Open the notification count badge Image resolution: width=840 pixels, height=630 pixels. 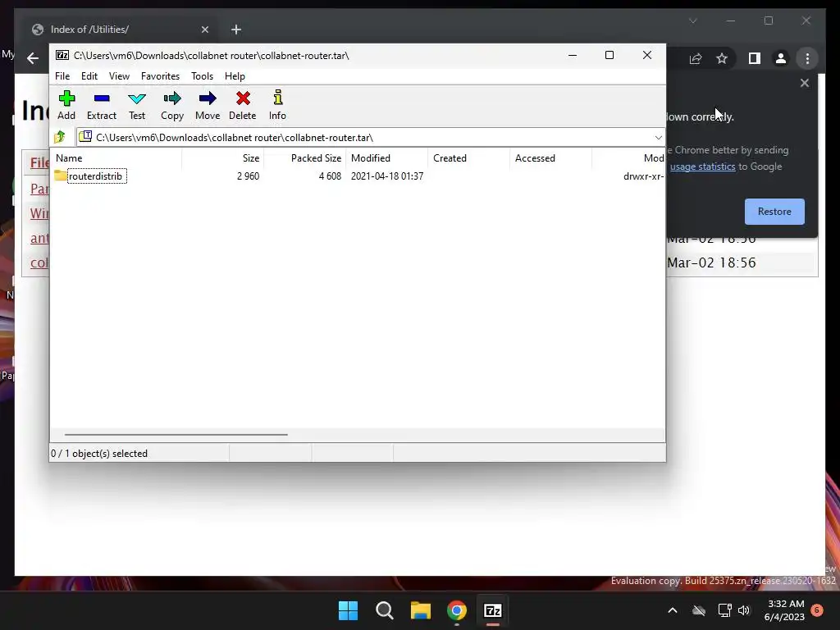[x=817, y=609]
